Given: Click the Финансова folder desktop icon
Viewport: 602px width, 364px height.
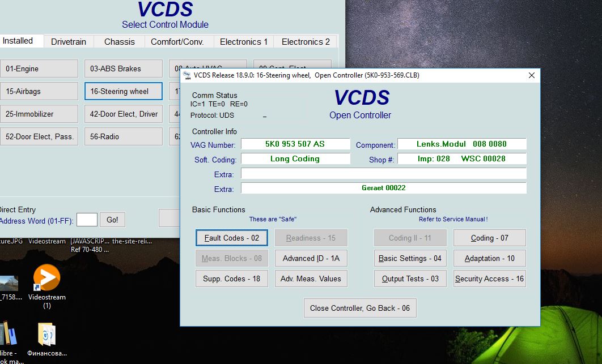Looking at the screenshot, I should [46, 335].
